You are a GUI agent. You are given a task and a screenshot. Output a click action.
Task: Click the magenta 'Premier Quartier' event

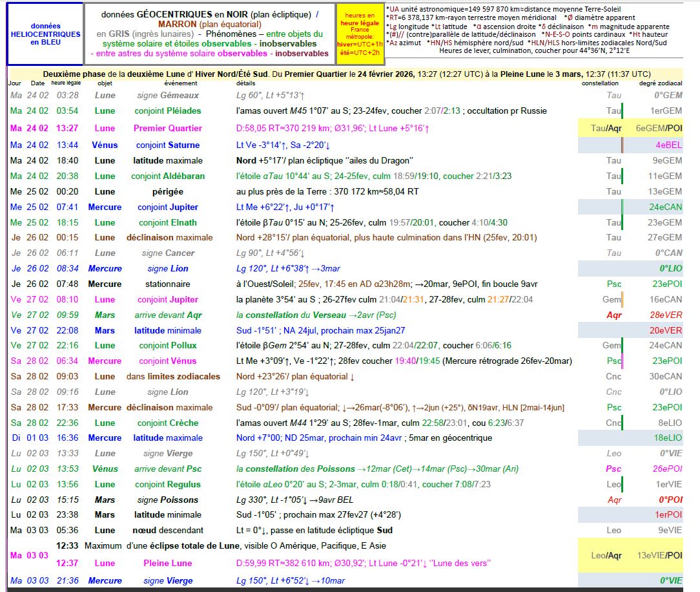pyautogui.click(x=167, y=128)
